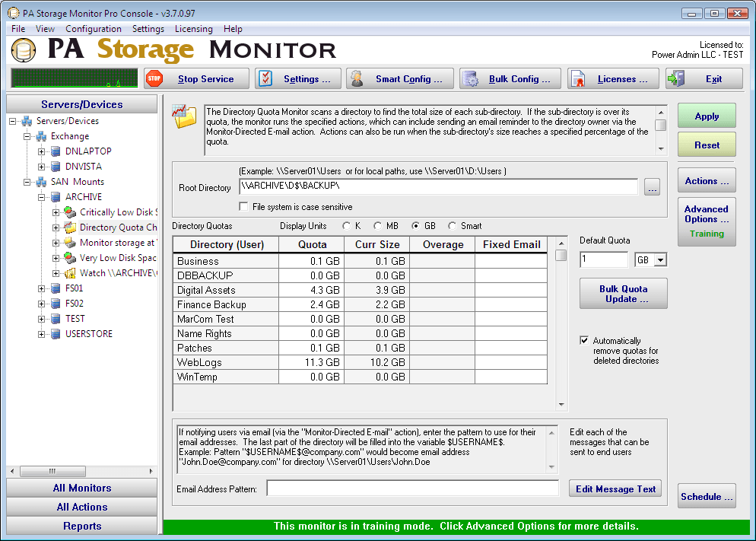
Task: Uncheck Automatically remove quotas for deleted directories
Action: tap(584, 340)
